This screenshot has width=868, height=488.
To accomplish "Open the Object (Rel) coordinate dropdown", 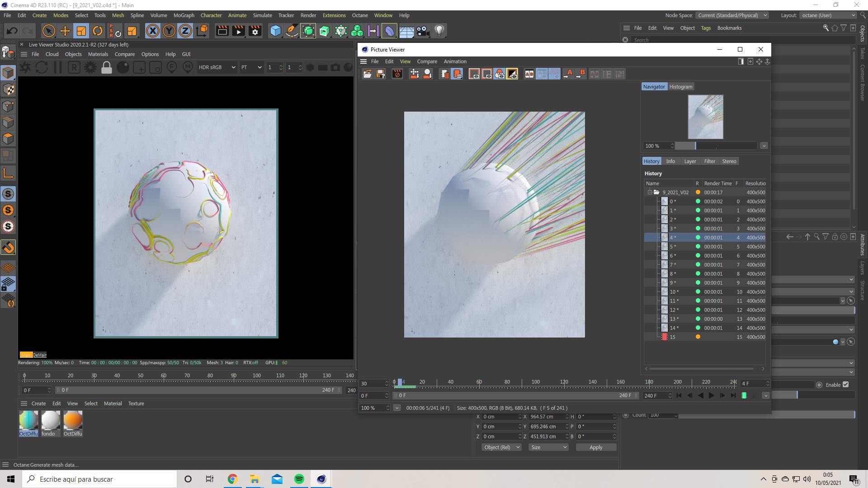I will pos(501,447).
